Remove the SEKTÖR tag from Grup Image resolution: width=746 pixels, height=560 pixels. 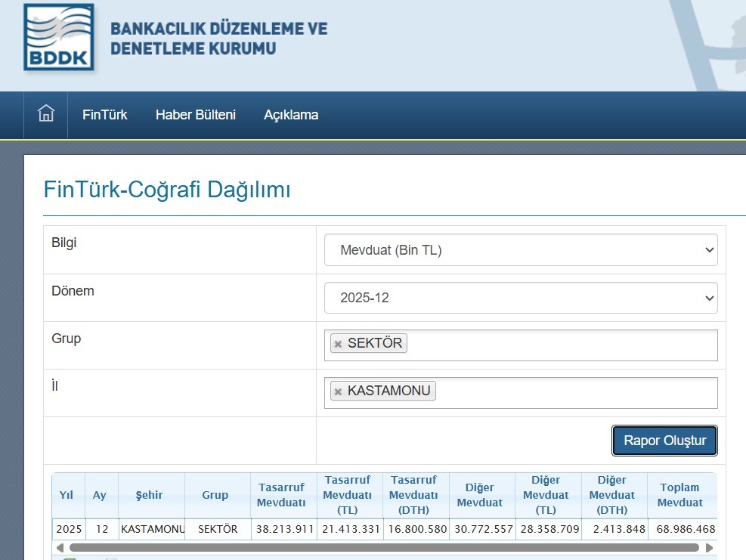point(338,344)
